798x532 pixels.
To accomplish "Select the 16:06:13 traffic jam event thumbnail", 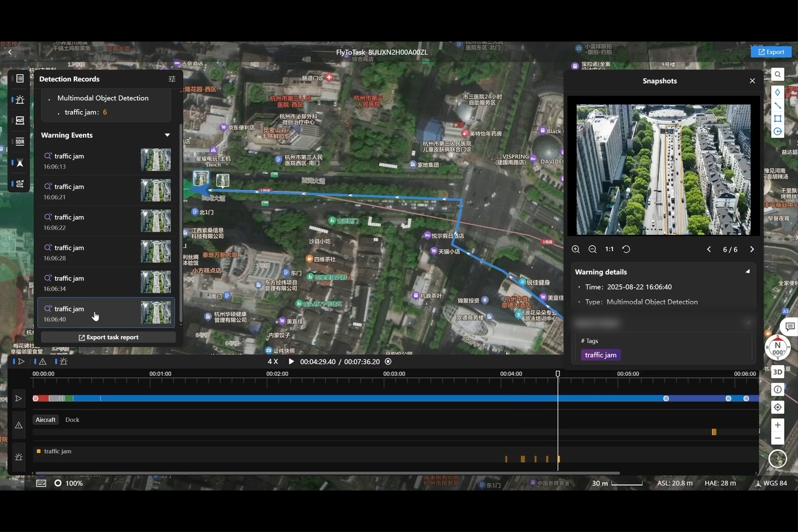I will coord(155,160).
